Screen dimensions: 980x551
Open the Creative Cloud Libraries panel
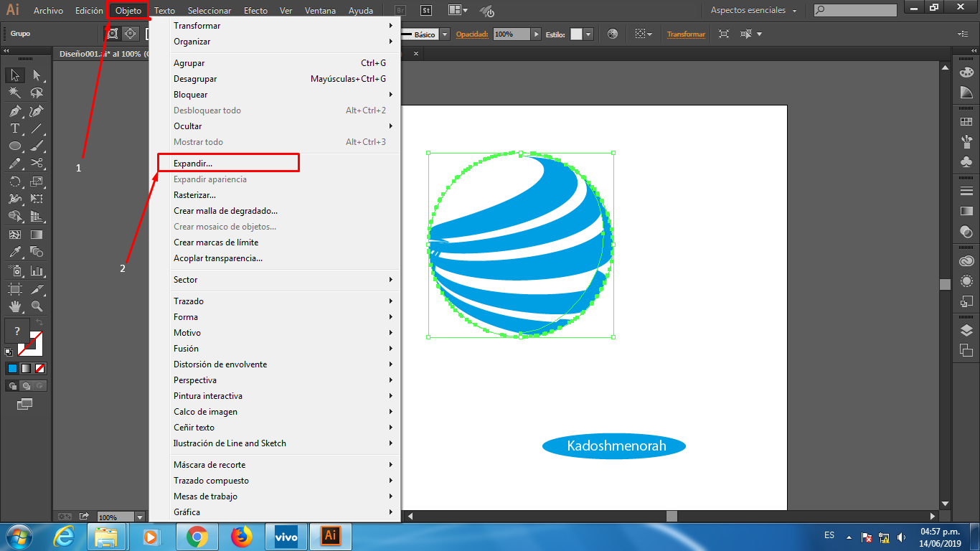click(966, 261)
